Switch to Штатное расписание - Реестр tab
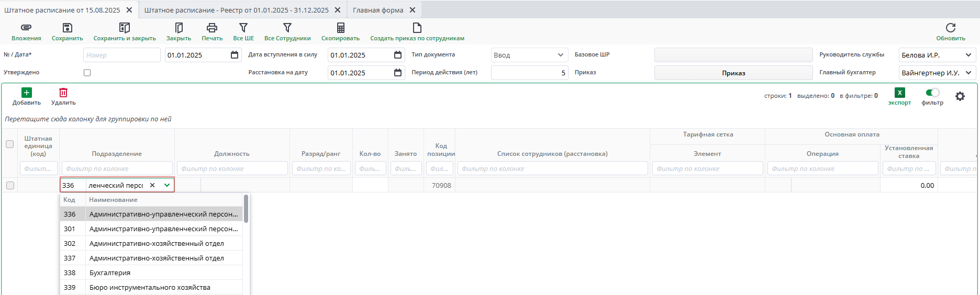Screen dimensions: 980x295 click(x=236, y=10)
